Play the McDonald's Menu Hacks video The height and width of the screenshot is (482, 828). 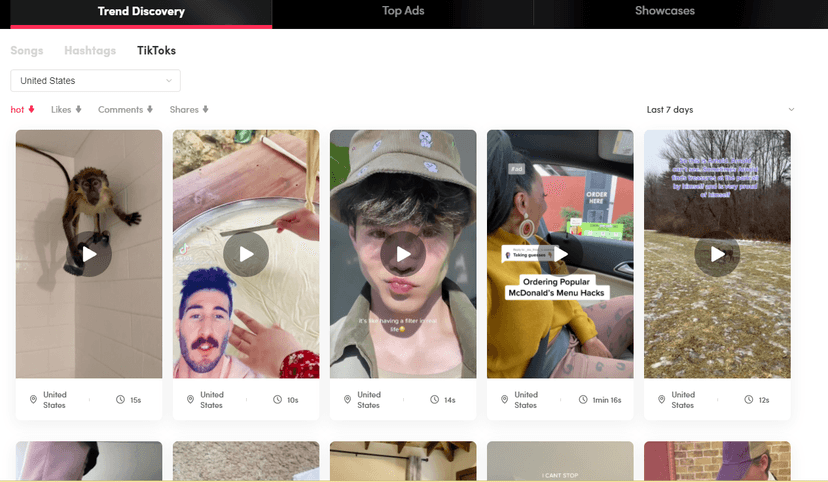pyautogui.click(x=560, y=254)
